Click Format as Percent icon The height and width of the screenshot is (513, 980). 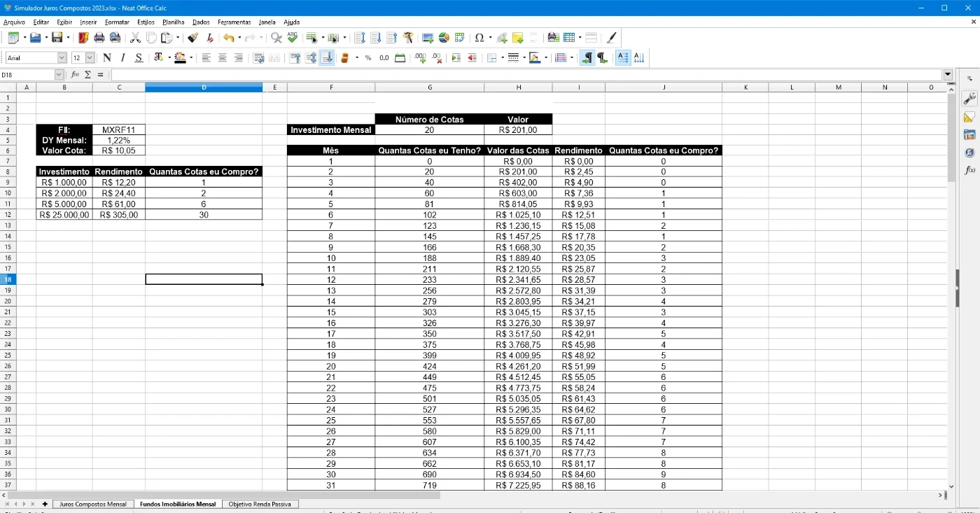(x=368, y=58)
